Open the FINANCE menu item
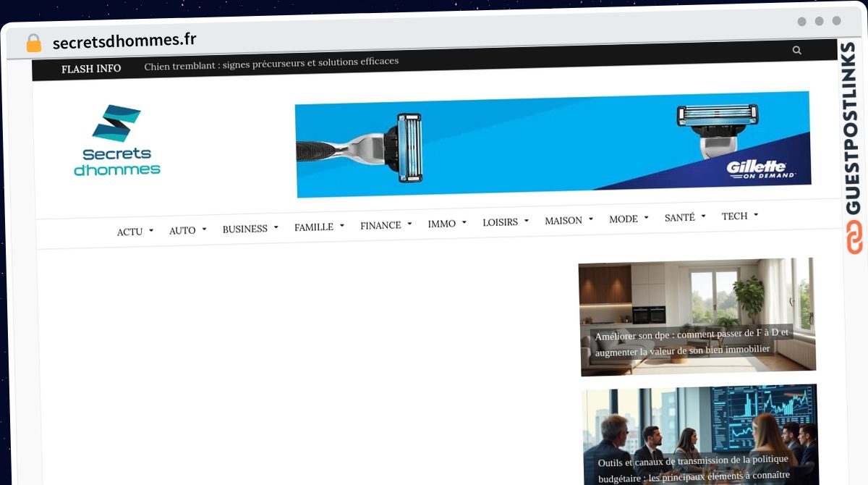 [380, 225]
